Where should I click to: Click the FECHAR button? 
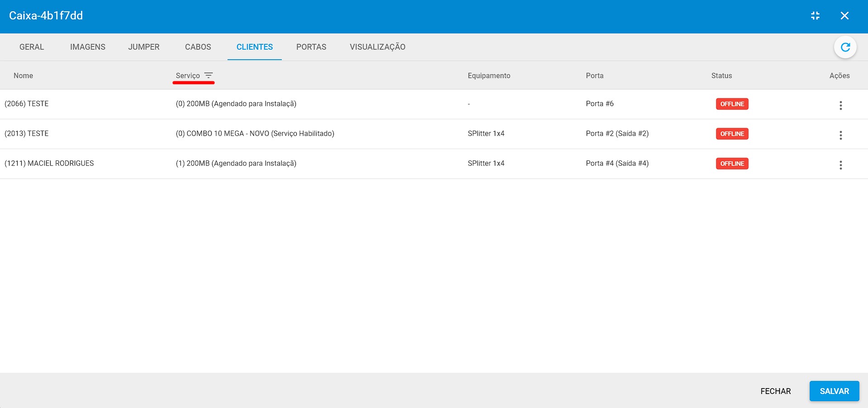pos(775,391)
